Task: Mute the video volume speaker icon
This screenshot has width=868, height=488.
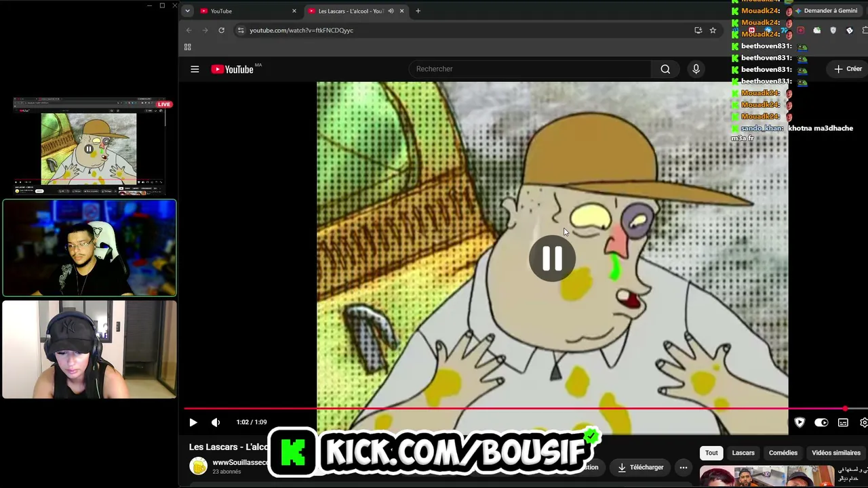Action: [216, 422]
